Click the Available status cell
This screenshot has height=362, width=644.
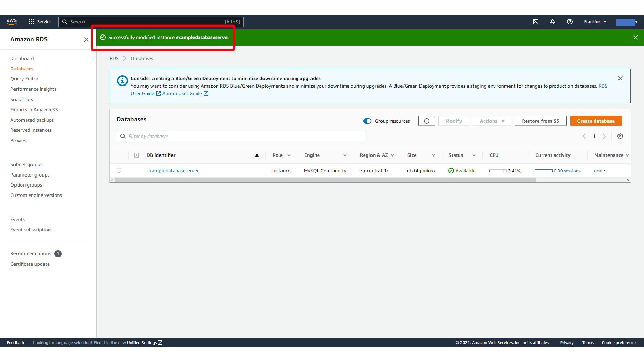462,171
